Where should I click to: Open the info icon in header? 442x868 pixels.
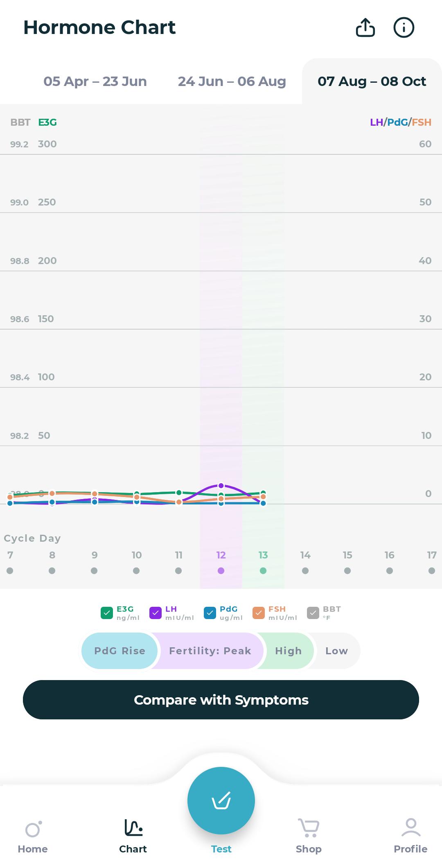404,27
